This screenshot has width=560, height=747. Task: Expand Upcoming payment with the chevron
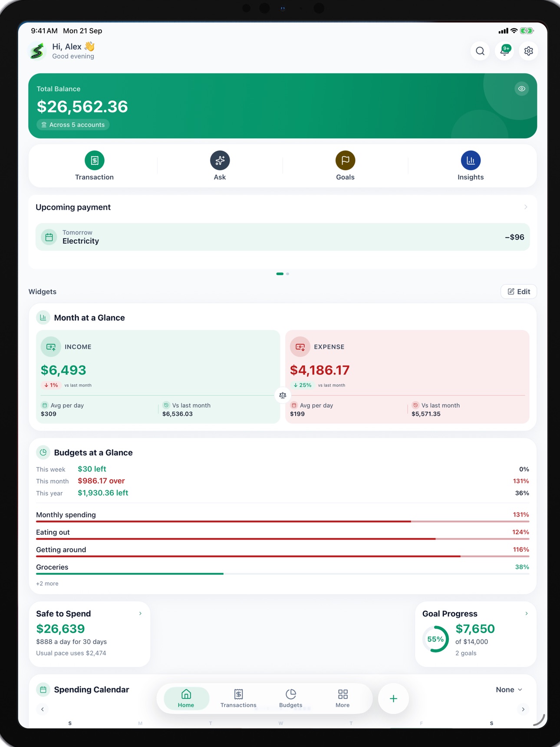(x=526, y=207)
